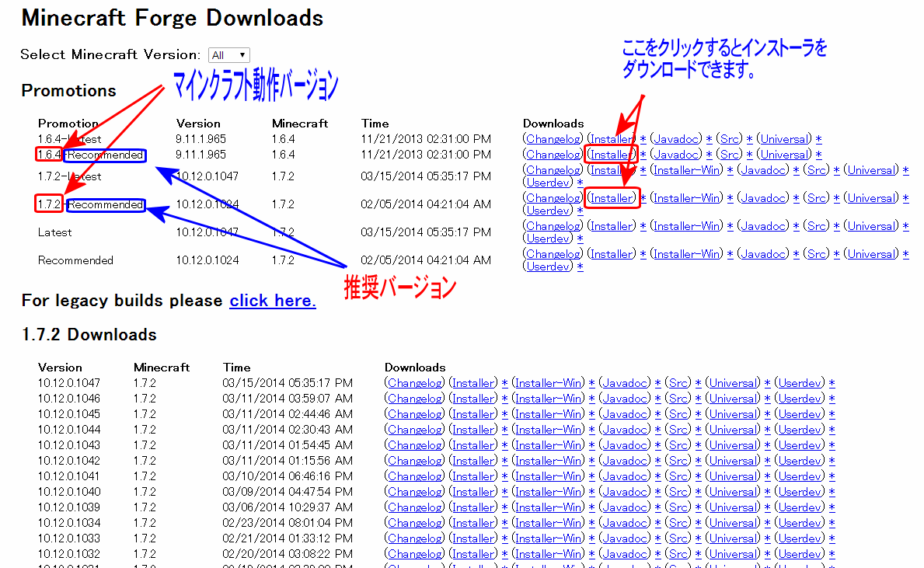Download Universal for build 10.12.0.1033

click(x=733, y=538)
